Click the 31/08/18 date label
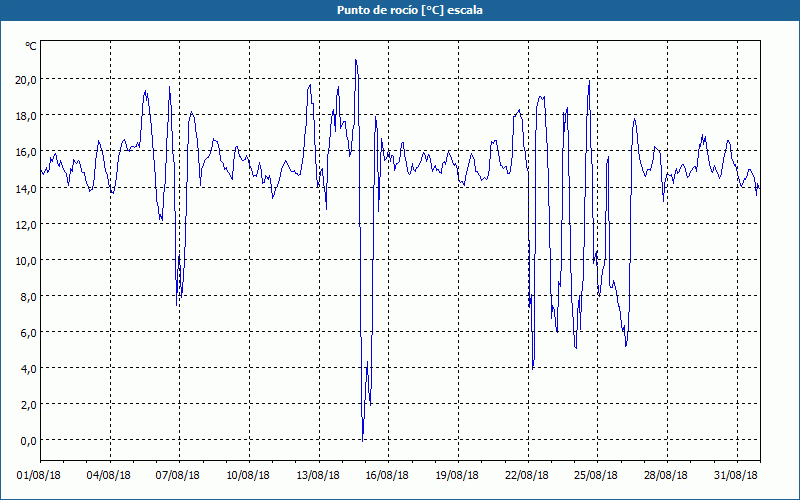This screenshot has height=500, width=800. tap(736, 475)
